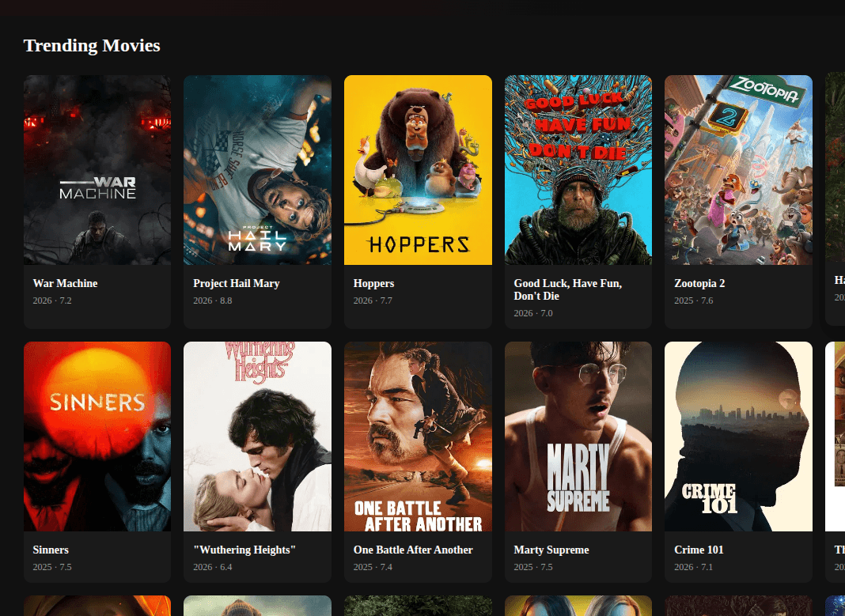Open the Crime 101 movie poster
845x616 pixels.
(738, 436)
